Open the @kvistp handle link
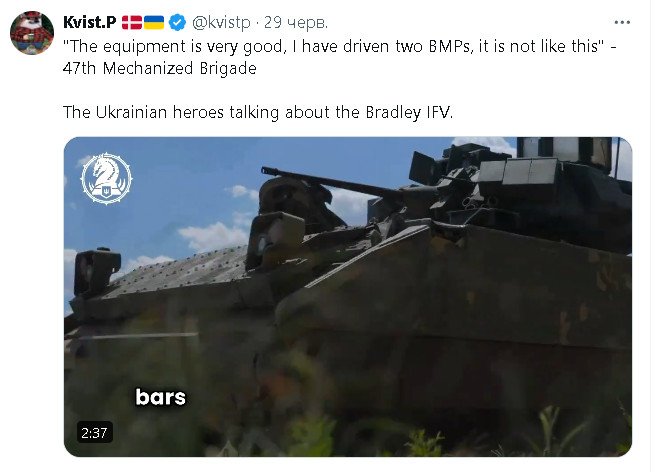655x472 pixels. click(x=221, y=22)
